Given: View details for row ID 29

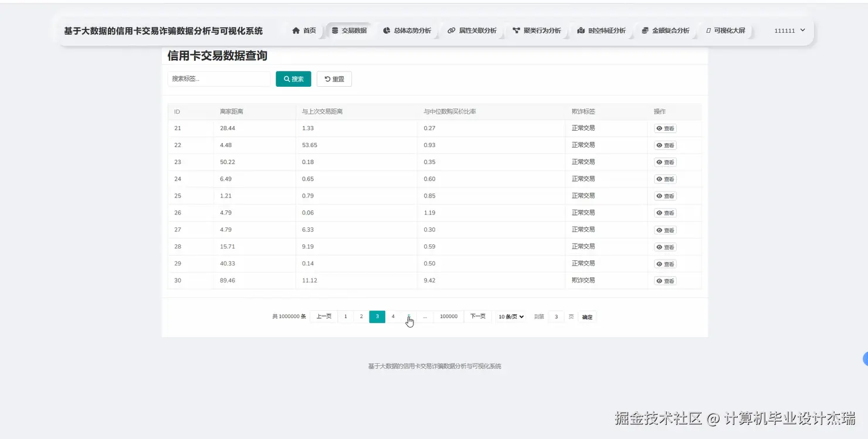Looking at the screenshot, I should (665, 264).
